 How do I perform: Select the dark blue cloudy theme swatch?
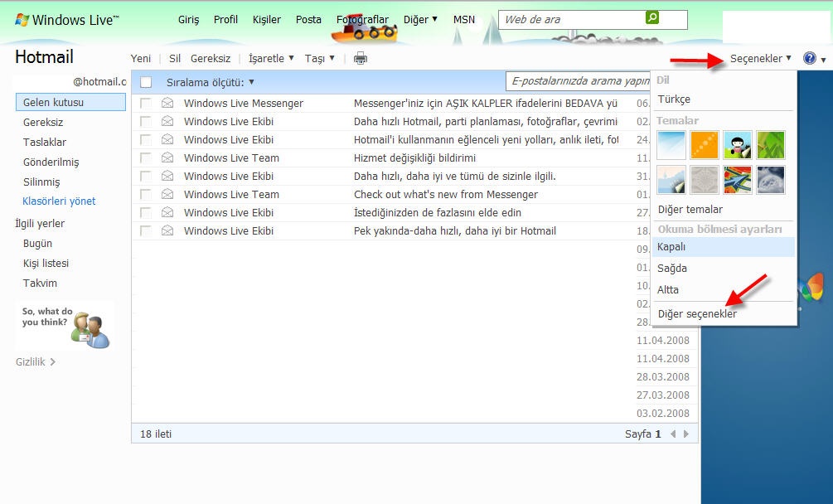[x=771, y=180]
